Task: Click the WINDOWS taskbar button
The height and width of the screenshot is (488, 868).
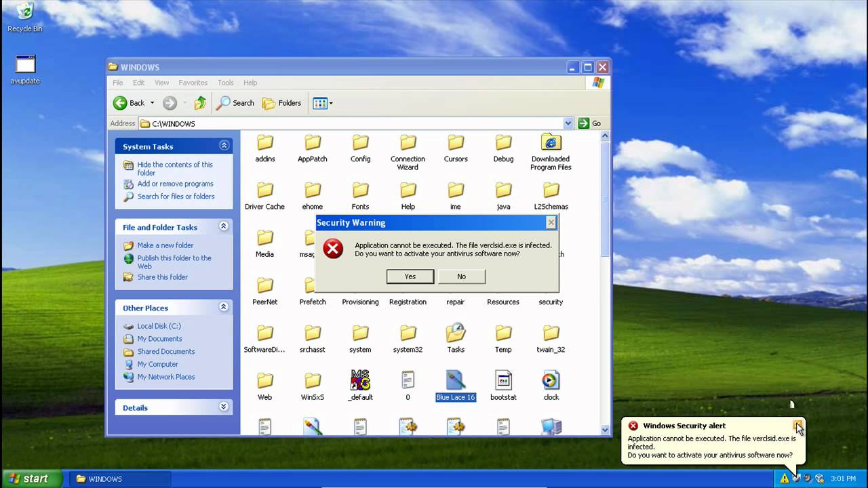Action: 120,479
